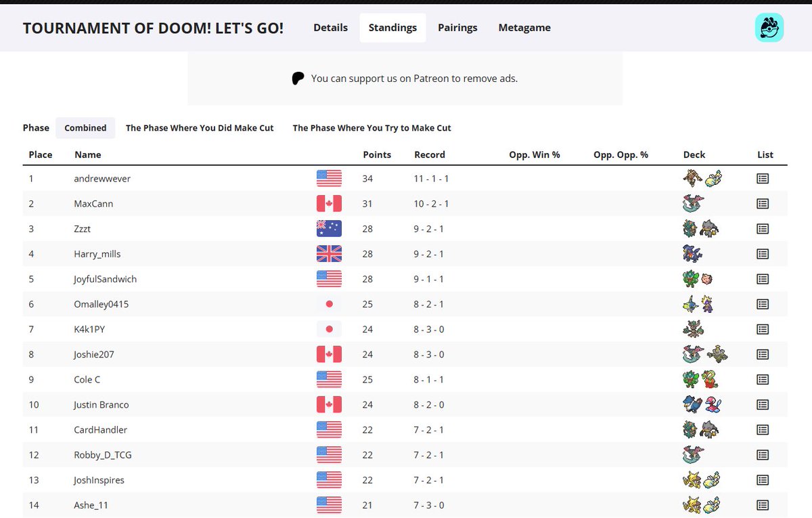Image resolution: width=812 pixels, height=518 pixels.
Task: Show the decklist for JoyfulSandwich
Action: click(x=763, y=279)
